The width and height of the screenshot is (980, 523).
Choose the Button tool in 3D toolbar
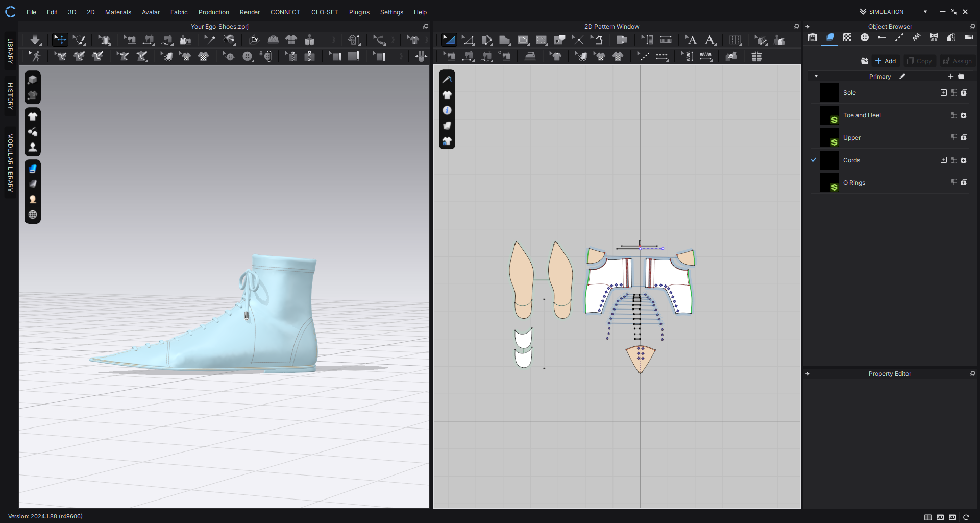click(x=248, y=57)
